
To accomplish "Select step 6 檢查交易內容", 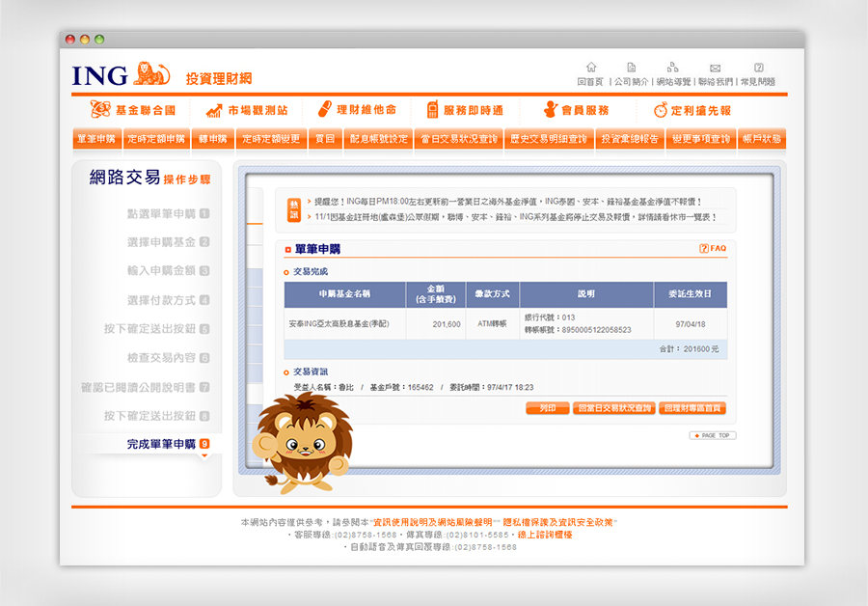I will tap(168, 358).
